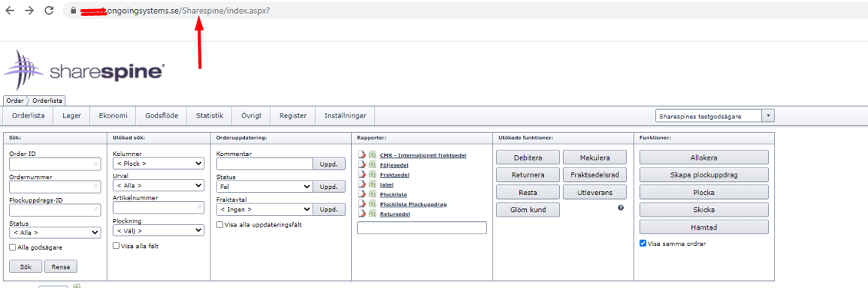Screen dimensions: 868x288
Task: Click the Makulera button
Action: [x=595, y=158]
